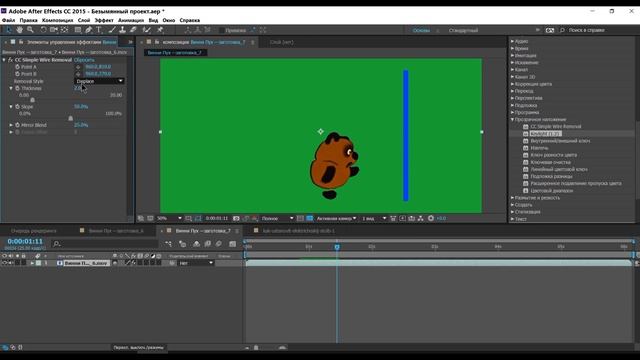Select the Puppet Pin tool
640x360 pixels.
coord(160,30)
